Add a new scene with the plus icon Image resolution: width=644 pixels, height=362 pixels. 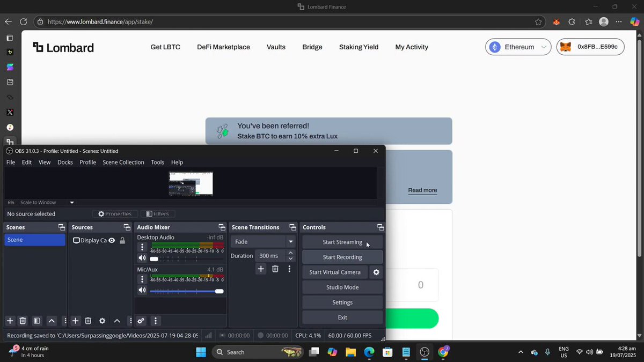(10, 321)
